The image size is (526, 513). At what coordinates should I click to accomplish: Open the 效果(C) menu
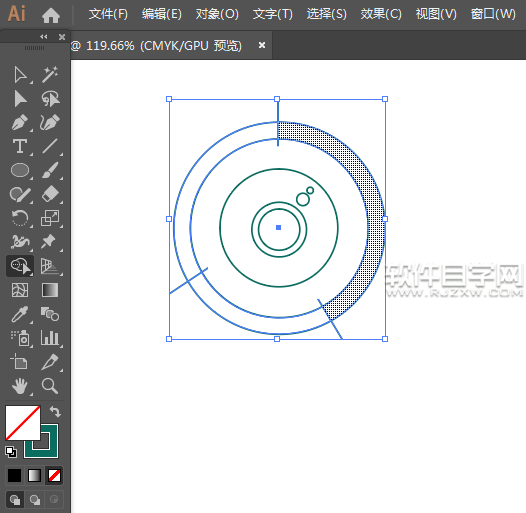[x=381, y=14]
